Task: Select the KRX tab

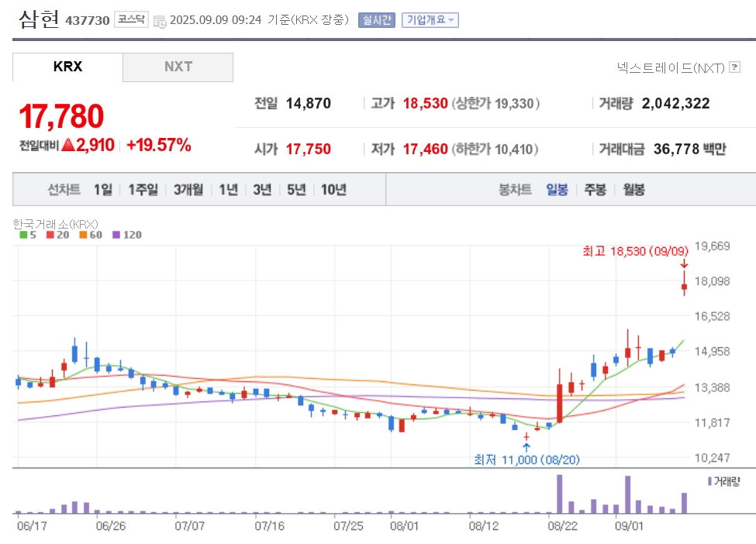Action: tap(67, 67)
